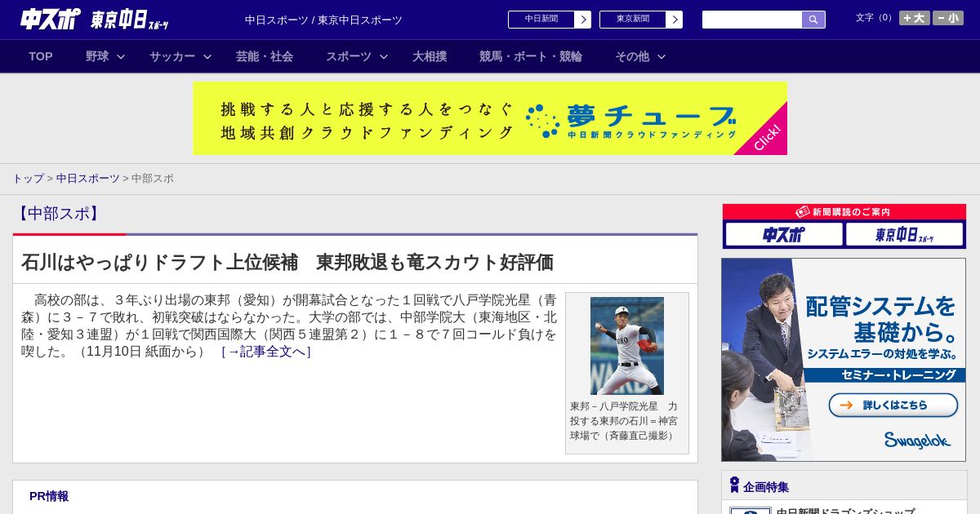
Task: Go to TOP in navigation bar
Action: click(41, 56)
